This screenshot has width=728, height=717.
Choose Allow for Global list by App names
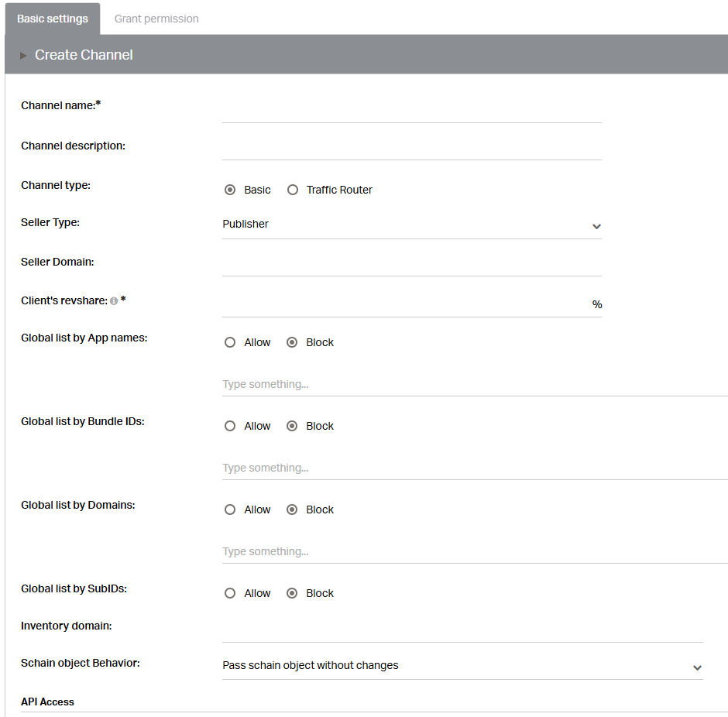(230, 342)
